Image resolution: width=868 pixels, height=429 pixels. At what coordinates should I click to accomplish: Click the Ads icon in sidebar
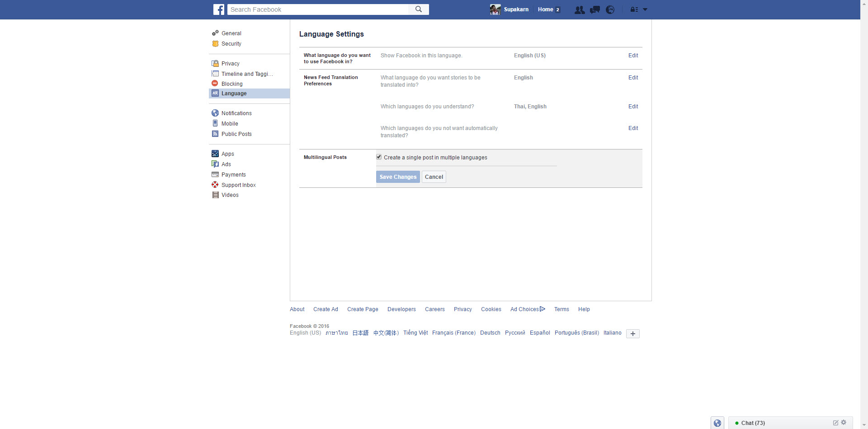coord(215,164)
